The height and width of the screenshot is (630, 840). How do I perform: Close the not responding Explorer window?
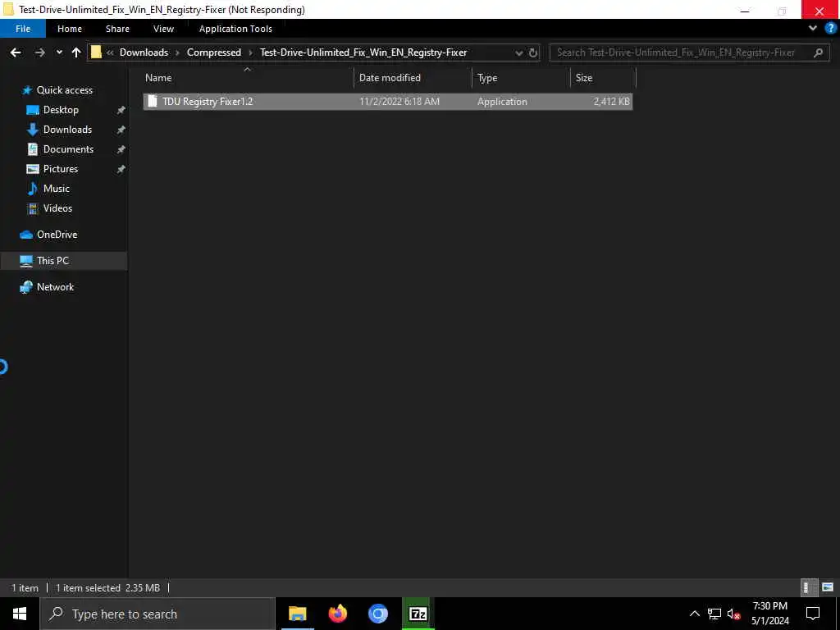(x=819, y=10)
